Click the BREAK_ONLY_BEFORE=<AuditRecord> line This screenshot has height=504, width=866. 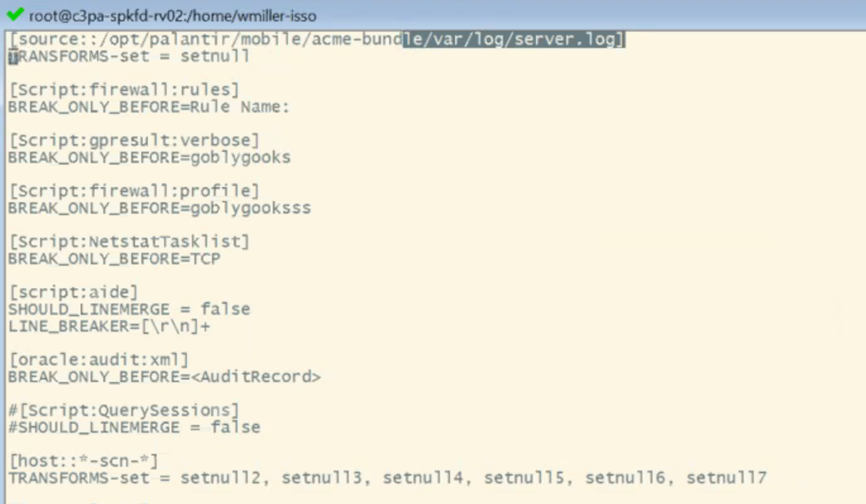[x=164, y=377]
